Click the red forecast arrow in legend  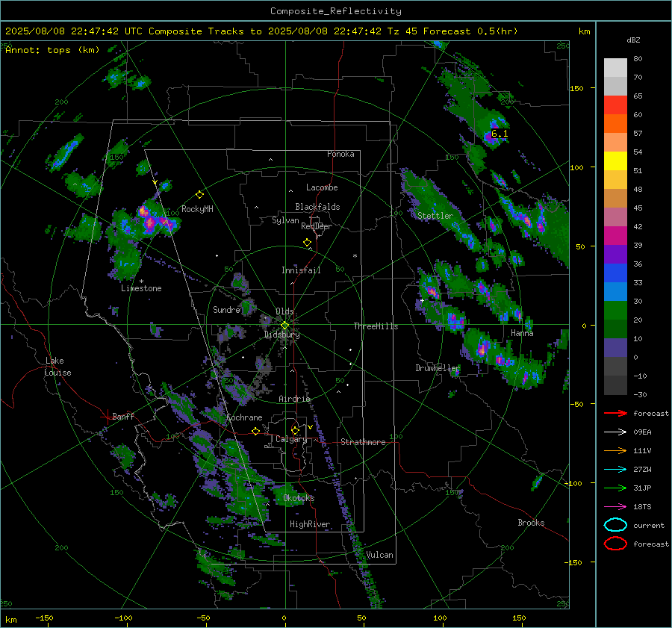coord(615,413)
